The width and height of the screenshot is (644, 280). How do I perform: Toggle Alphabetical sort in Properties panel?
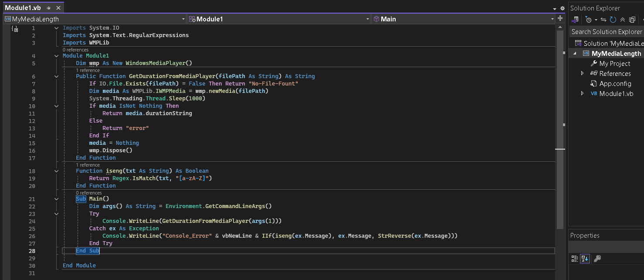(584, 259)
